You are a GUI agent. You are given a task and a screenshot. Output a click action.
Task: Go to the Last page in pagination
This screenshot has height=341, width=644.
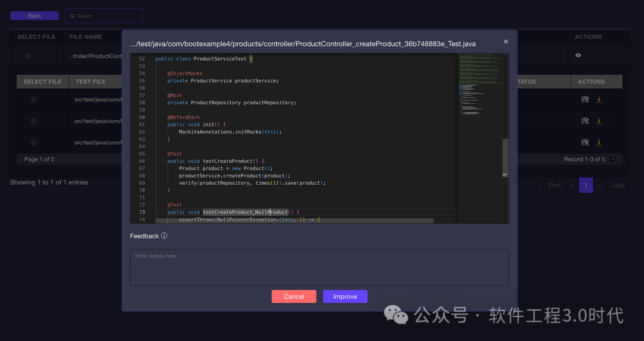click(617, 185)
